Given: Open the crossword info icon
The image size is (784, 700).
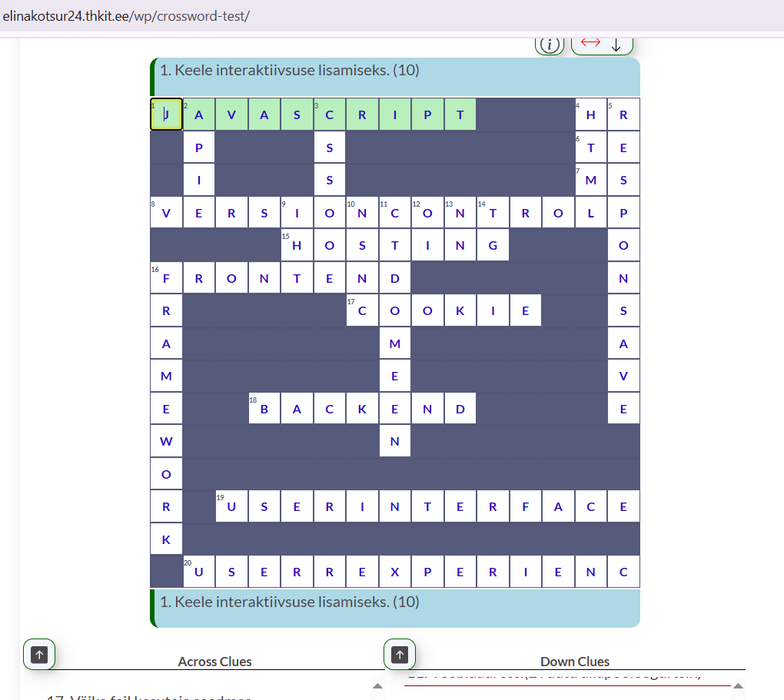Looking at the screenshot, I should pos(549,45).
